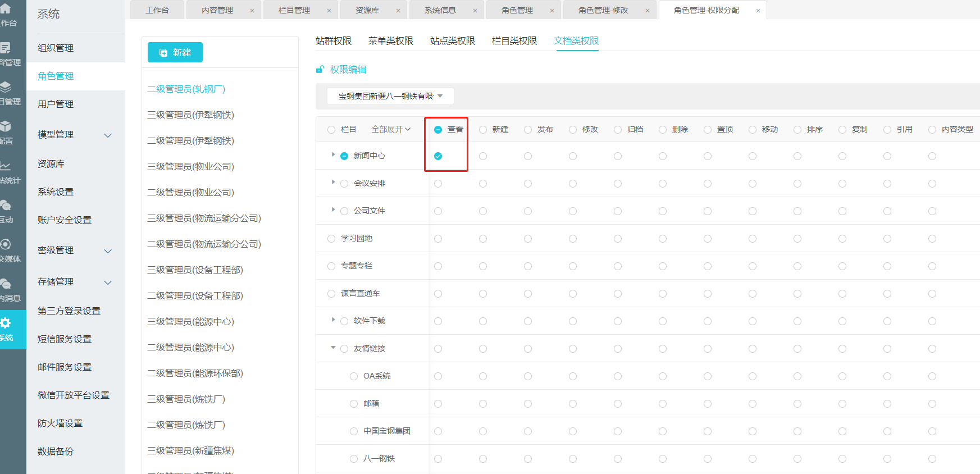Click the home workbench icon in sidebar
980x474 pixels.
tap(6, 9)
